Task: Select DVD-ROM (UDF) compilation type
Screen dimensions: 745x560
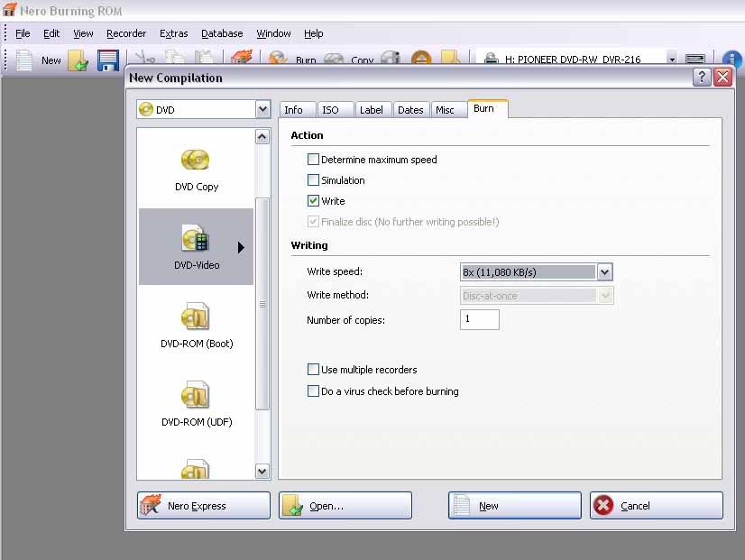Action: coord(197,404)
